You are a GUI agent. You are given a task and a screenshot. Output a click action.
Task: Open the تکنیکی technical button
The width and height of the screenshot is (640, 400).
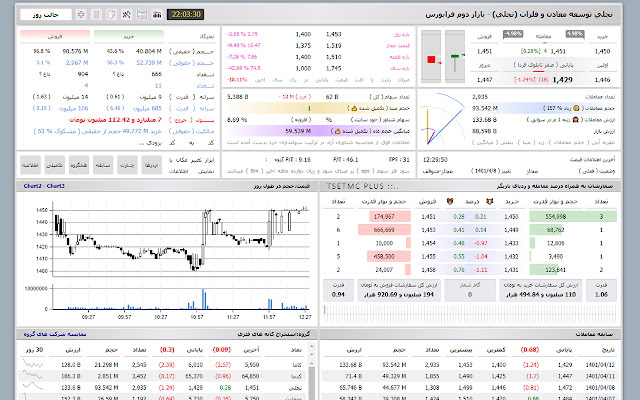[55, 165]
